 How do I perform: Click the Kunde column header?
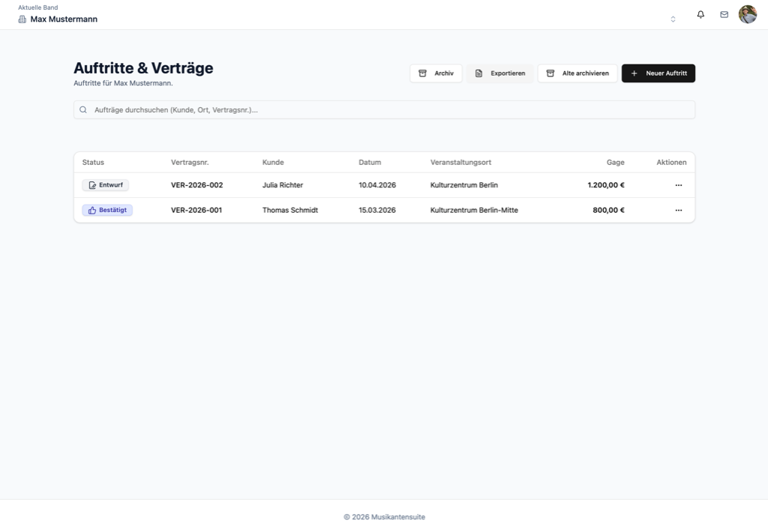click(x=273, y=162)
